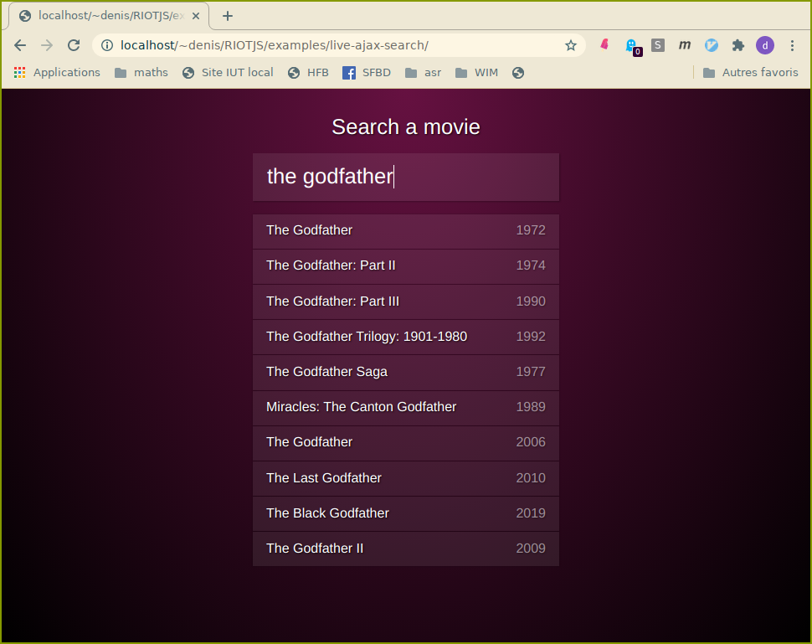Bookmark this page with the star icon
This screenshot has width=812, height=644.
coord(571,45)
